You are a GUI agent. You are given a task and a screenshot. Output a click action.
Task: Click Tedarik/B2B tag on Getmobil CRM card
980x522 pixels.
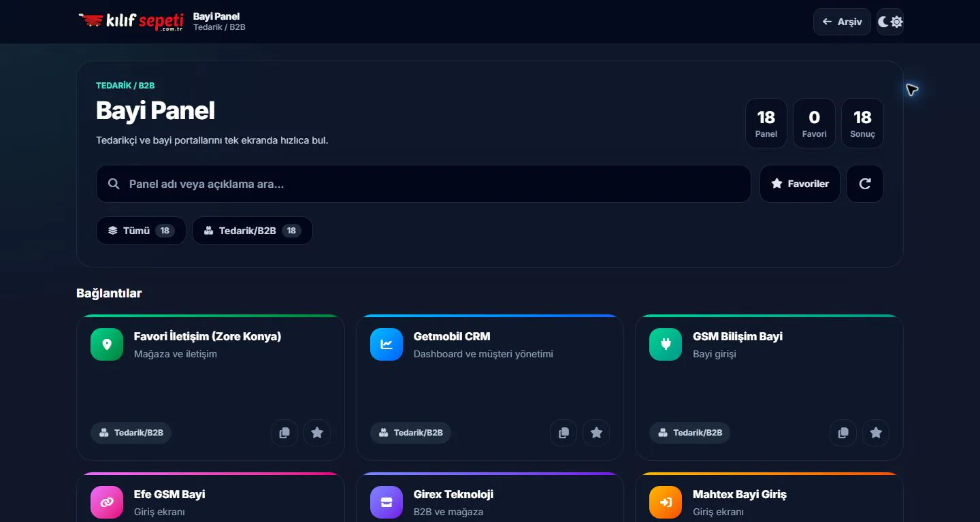pos(410,433)
